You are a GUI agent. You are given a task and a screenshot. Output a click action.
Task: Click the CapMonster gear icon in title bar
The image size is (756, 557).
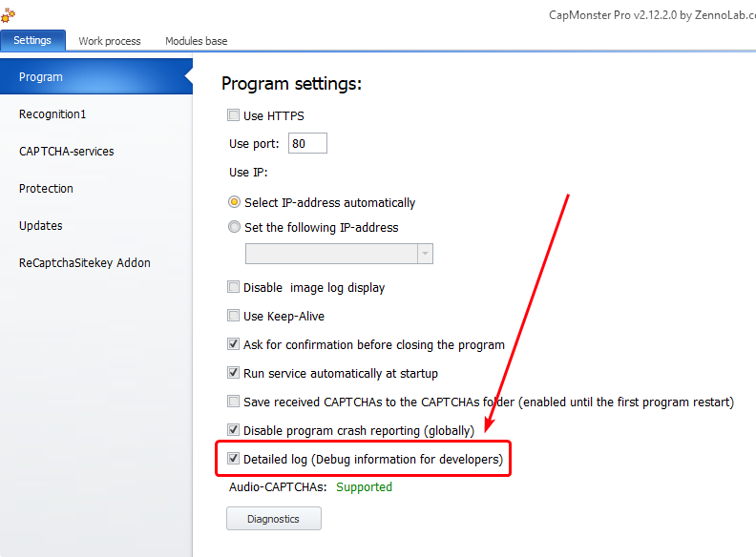9,15
